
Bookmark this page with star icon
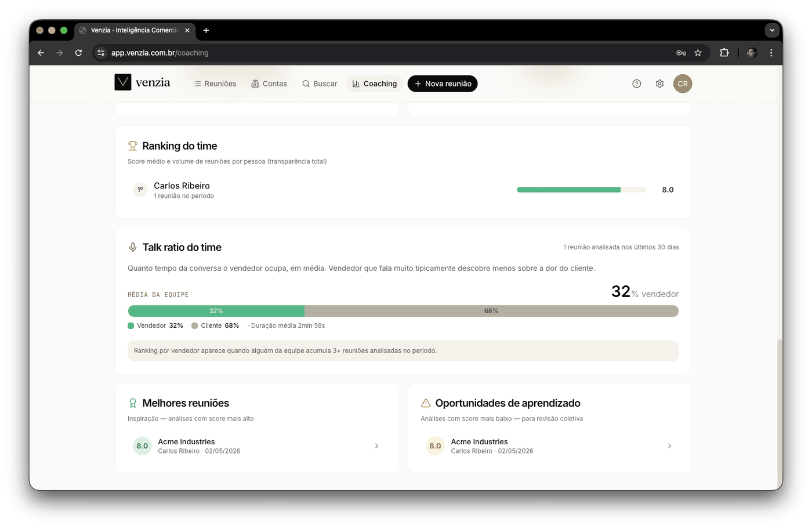coord(698,53)
